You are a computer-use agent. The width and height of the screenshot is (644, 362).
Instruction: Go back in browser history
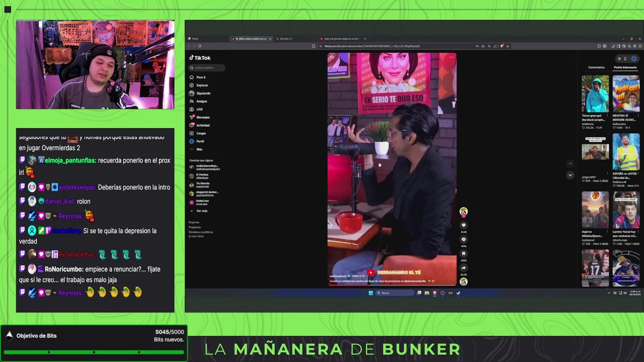pyautogui.click(x=190, y=46)
